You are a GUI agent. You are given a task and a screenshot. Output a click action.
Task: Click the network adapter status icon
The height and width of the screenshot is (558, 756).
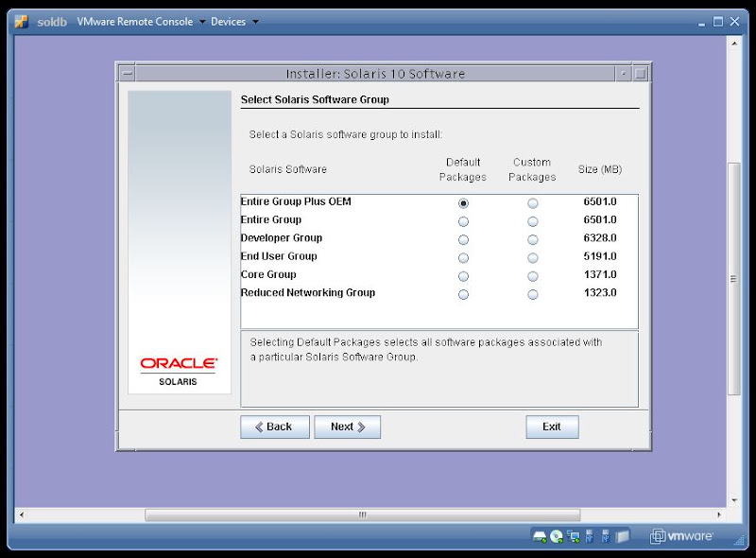(574, 537)
